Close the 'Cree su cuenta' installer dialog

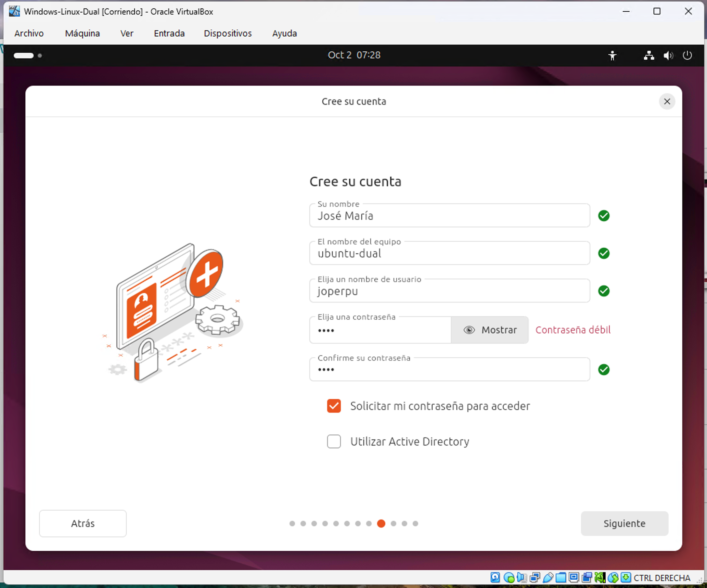[x=667, y=101]
